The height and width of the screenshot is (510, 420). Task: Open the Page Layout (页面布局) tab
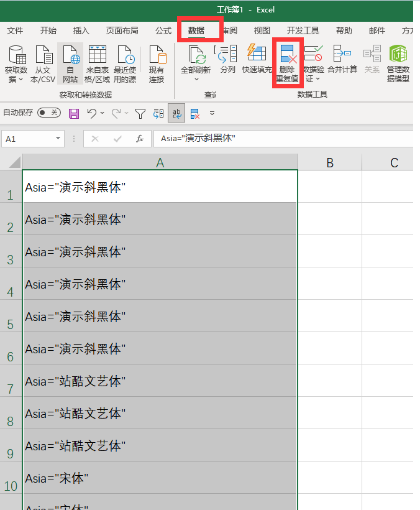click(122, 30)
